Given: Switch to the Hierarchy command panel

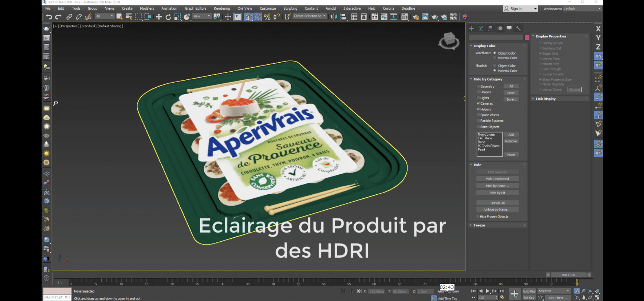Looking at the screenshot, I should point(490,28).
